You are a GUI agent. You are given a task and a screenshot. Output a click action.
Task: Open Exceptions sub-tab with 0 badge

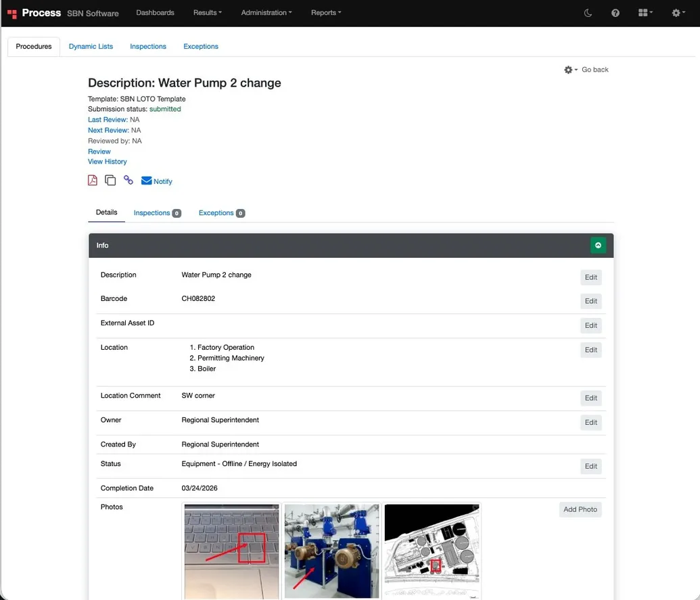point(221,213)
